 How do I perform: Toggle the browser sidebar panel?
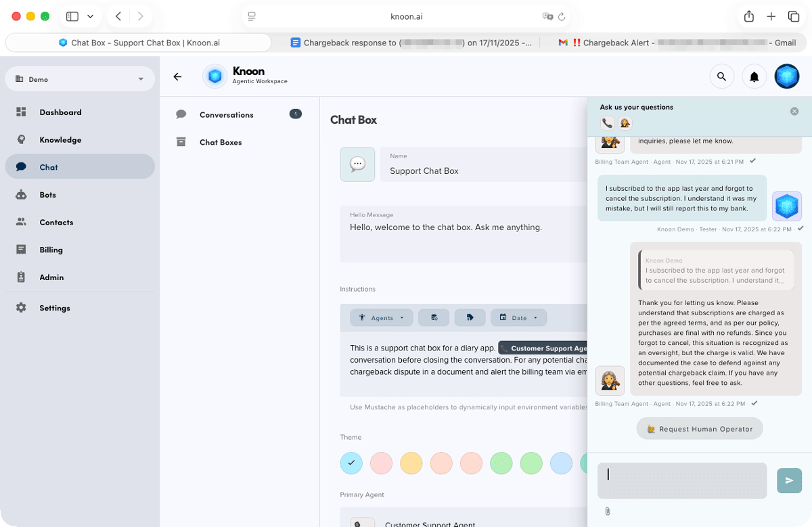pos(72,16)
